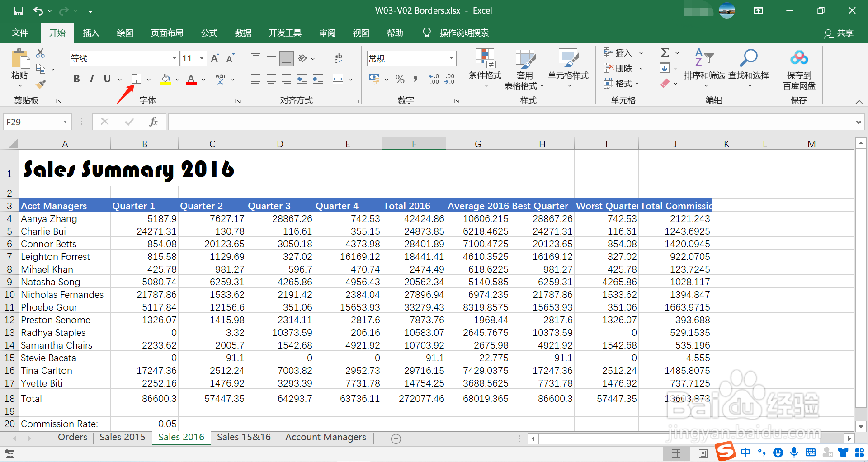Click the Insert Function fx button
The image size is (868, 462).
(154, 122)
